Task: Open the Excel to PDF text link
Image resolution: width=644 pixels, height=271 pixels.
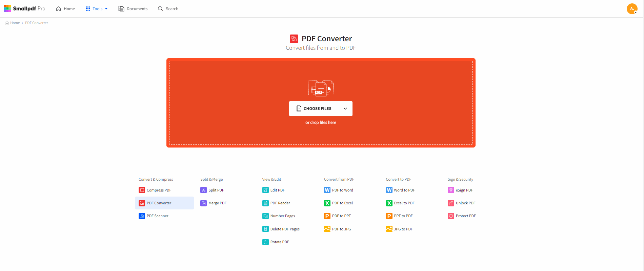Action: click(404, 203)
